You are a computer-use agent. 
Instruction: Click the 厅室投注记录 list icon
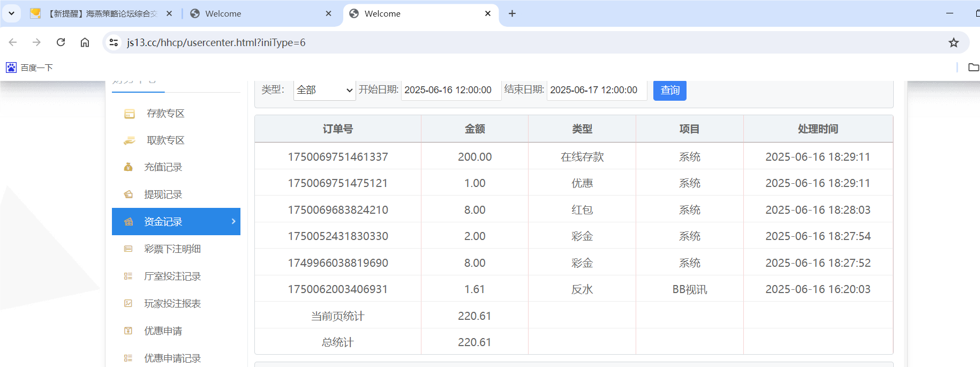(128, 276)
